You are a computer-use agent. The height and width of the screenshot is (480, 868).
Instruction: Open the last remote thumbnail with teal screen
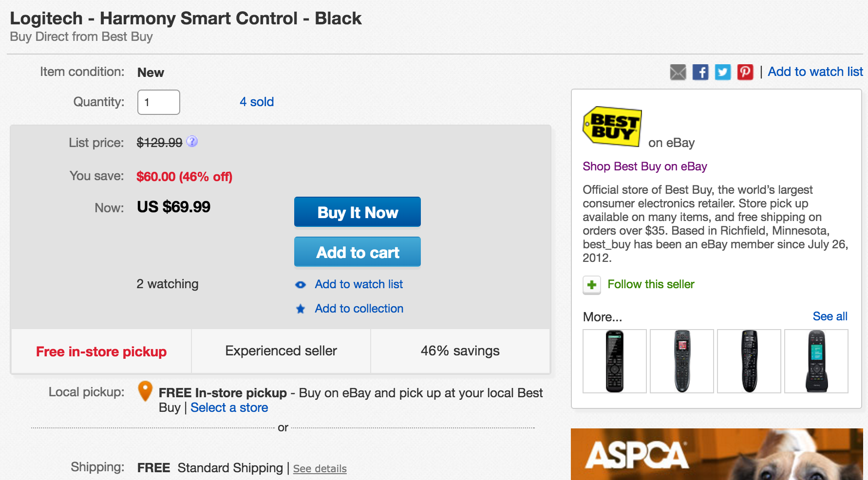coord(816,361)
